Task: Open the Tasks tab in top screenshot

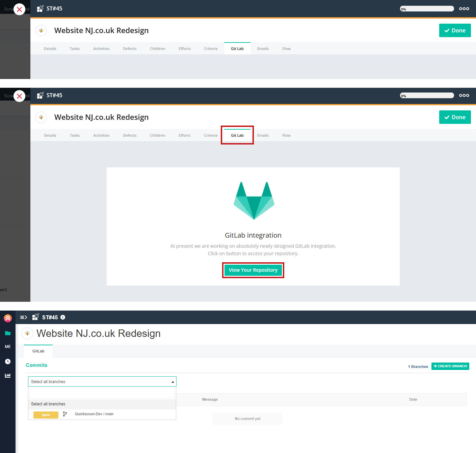Action: [75, 49]
